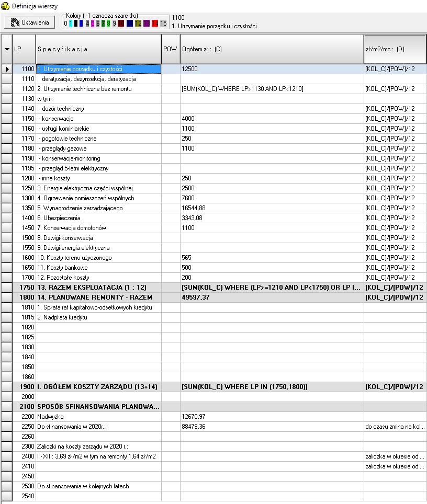Click the Ogółem zł: (C) column header
Image resolution: width=427 pixels, height=504 pixels.
(272, 49)
